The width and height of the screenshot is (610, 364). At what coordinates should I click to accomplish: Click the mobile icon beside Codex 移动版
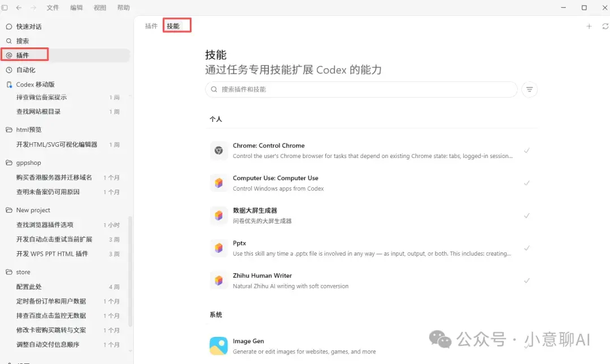[9, 85]
